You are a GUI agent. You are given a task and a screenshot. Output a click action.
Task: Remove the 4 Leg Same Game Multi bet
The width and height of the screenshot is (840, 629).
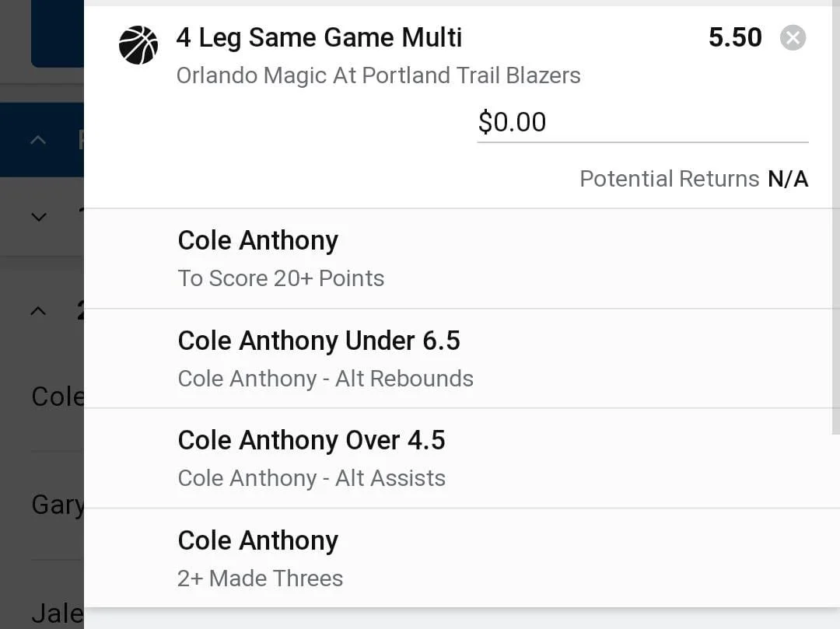tap(793, 38)
